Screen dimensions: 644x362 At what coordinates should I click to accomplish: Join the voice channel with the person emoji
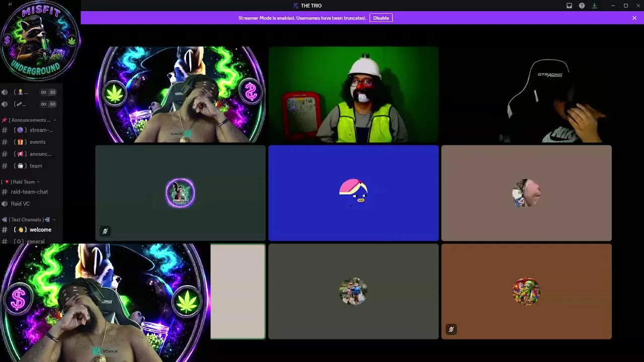tap(29, 92)
